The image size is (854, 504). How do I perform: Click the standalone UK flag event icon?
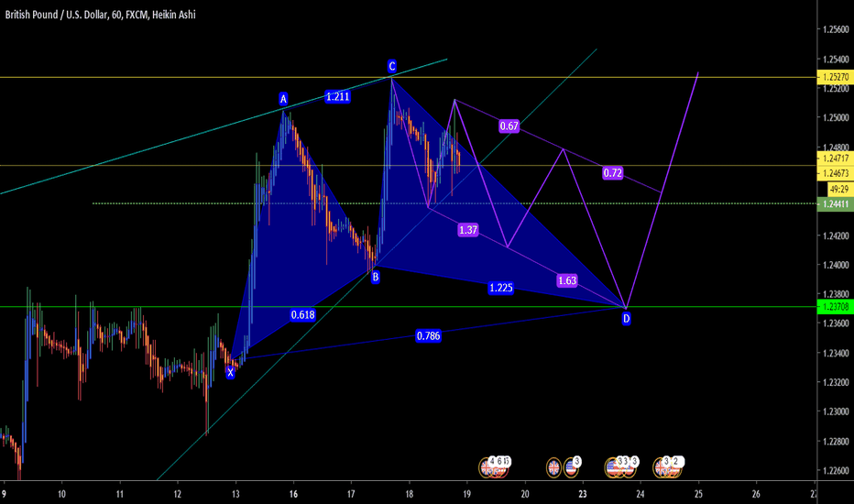[x=553, y=467]
